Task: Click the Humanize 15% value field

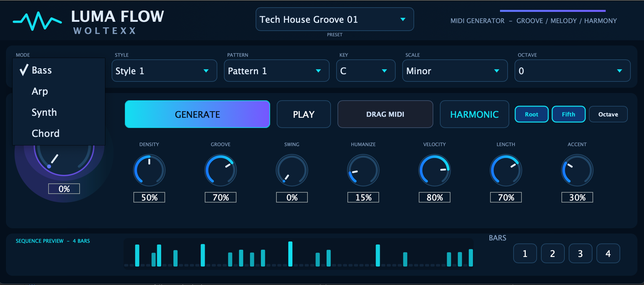Action: 363,197
